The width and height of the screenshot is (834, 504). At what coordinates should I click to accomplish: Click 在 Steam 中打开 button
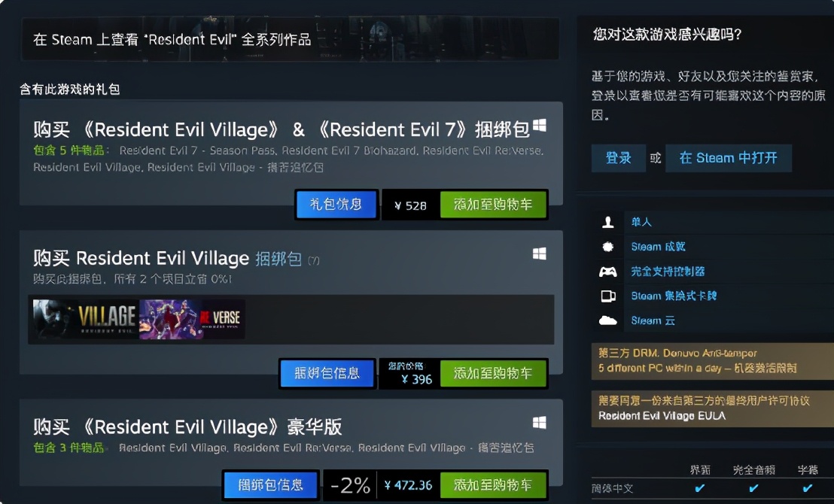[x=728, y=158]
